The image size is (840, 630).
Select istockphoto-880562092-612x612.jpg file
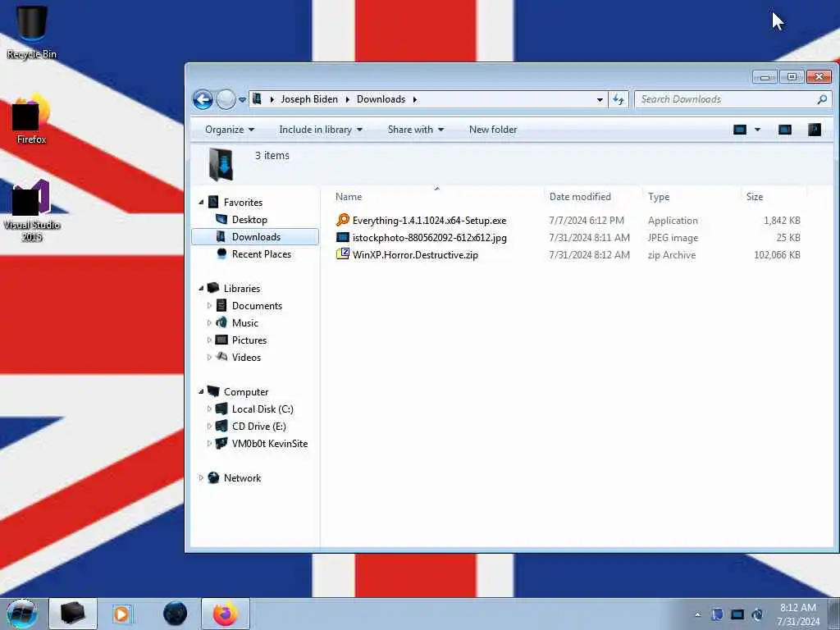pyautogui.click(x=429, y=237)
